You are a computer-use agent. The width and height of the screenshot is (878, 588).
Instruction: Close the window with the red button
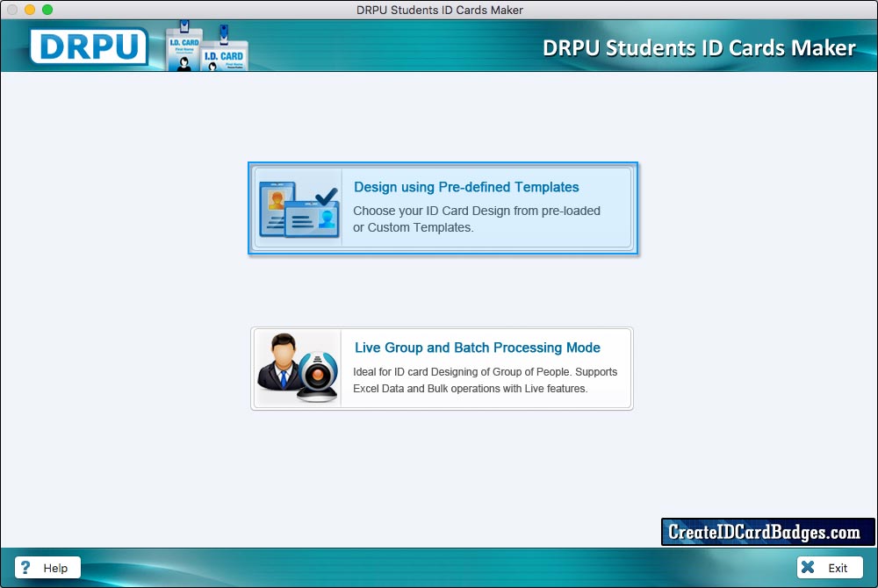[x=12, y=10]
